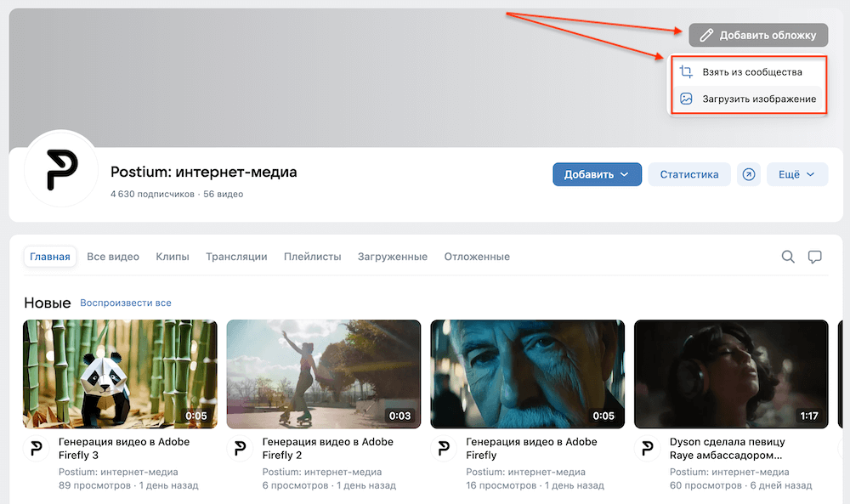Image resolution: width=850 pixels, height=504 pixels.
Task: Expand the Добавить dropdown button
Action: click(x=597, y=174)
